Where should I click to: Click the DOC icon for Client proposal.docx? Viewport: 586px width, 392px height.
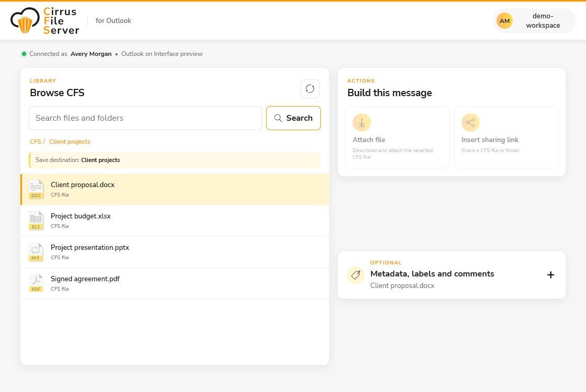click(36, 189)
